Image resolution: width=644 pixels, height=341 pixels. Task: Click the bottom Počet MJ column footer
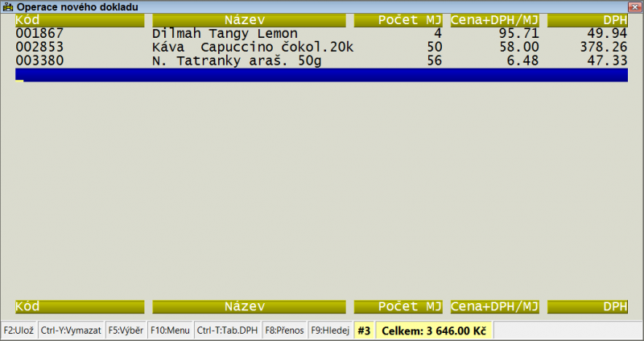[x=398, y=306]
